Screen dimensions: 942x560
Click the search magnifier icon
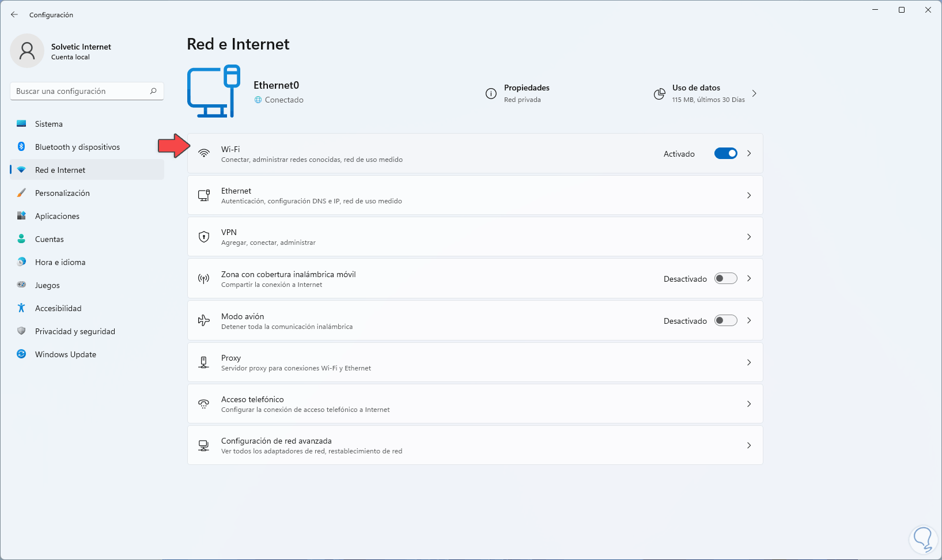tap(153, 91)
